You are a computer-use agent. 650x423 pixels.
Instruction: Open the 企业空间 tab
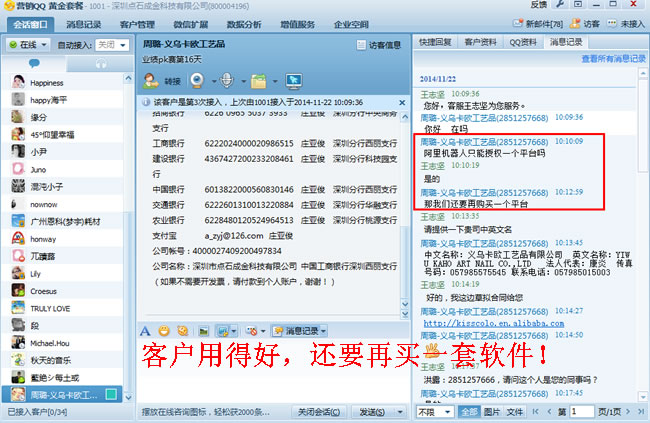tap(351, 24)
